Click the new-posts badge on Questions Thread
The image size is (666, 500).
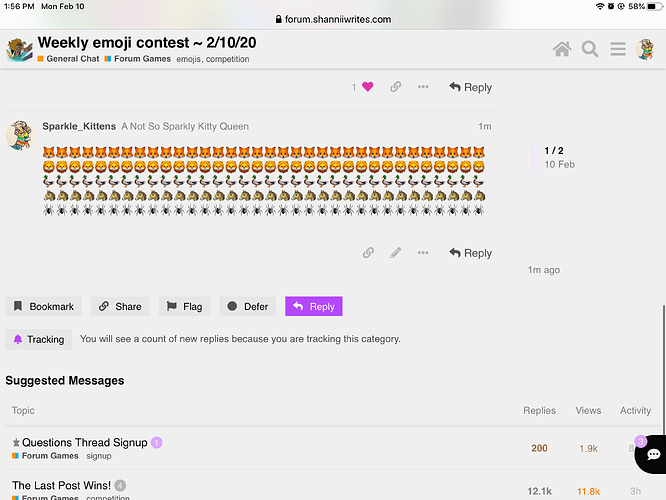[x=157, y=443]
